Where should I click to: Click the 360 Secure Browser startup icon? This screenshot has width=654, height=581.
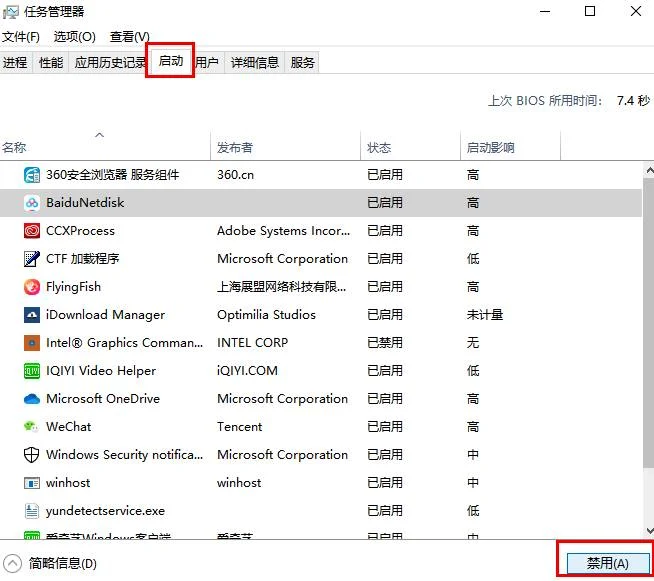pos(30,175)
